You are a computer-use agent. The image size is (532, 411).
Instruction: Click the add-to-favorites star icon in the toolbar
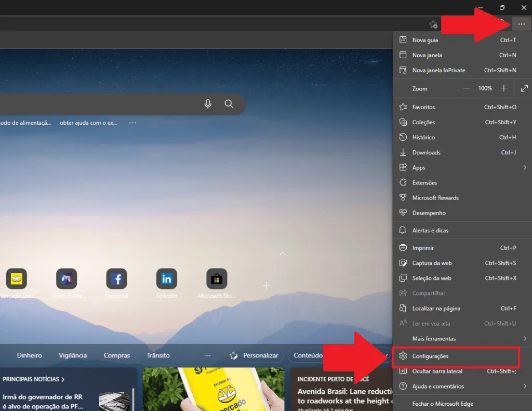click(433, 24)
